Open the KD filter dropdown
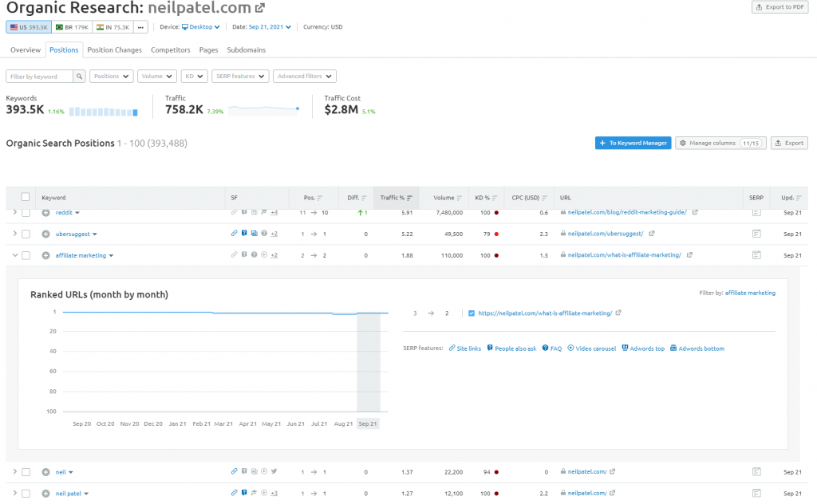This screenshot has width=817, height=504. (195, 77)
